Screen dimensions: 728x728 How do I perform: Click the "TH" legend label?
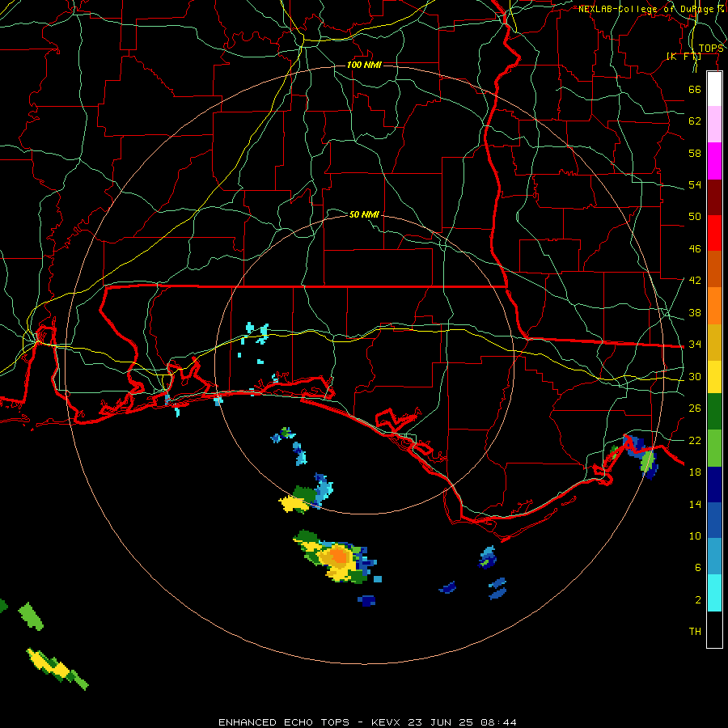(x=695, y=632)
